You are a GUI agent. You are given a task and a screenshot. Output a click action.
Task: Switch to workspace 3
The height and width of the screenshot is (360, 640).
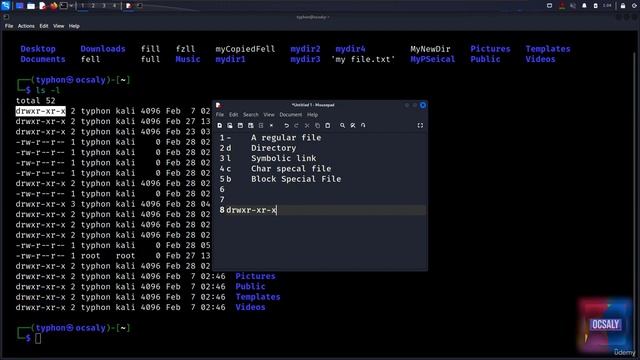[x=104, y=6]
